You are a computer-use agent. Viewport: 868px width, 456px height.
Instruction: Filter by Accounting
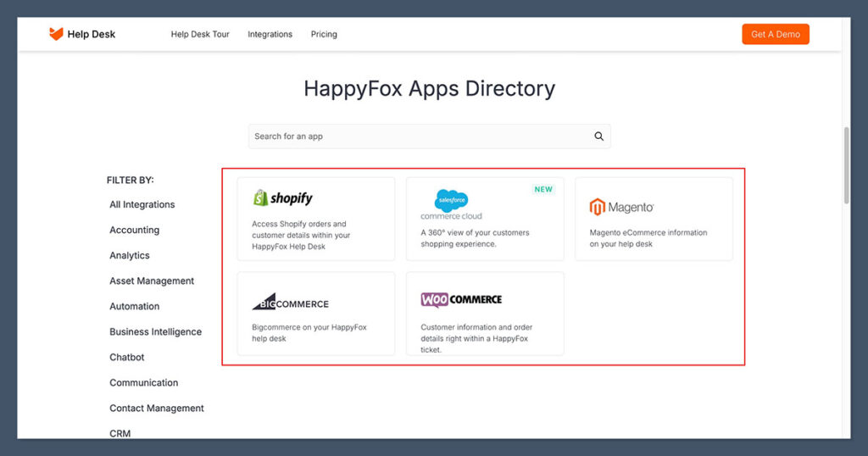135,231
